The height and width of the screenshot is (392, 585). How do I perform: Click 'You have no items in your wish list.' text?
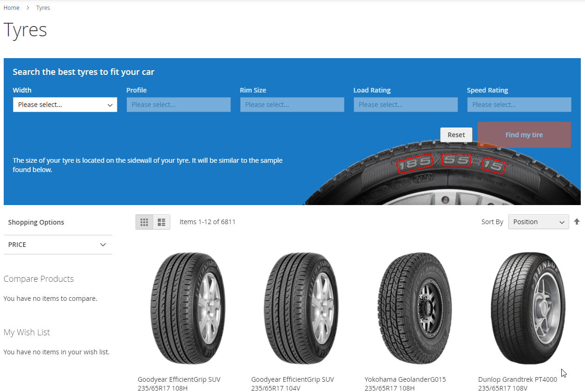click(56, 352)
